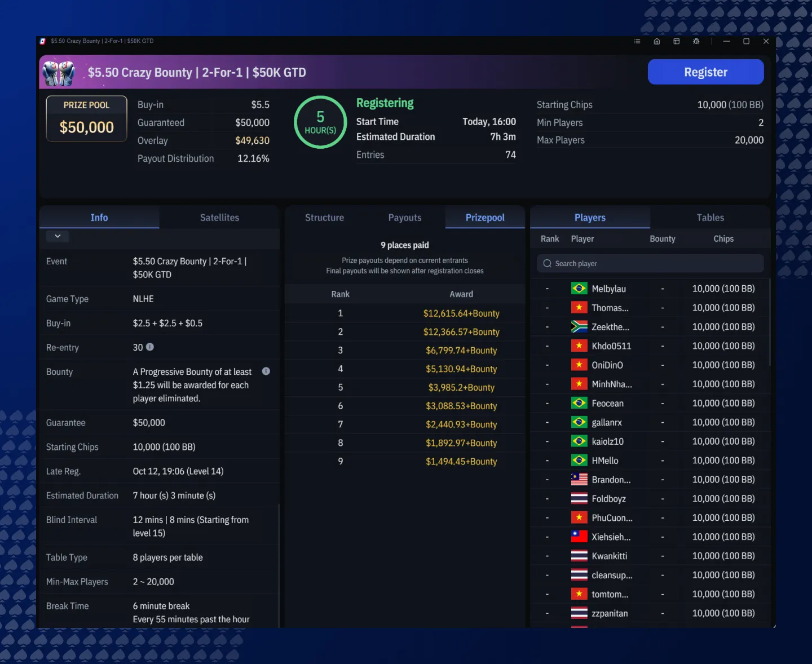Select player row HMello
The image size is (812, 664).
650,461
